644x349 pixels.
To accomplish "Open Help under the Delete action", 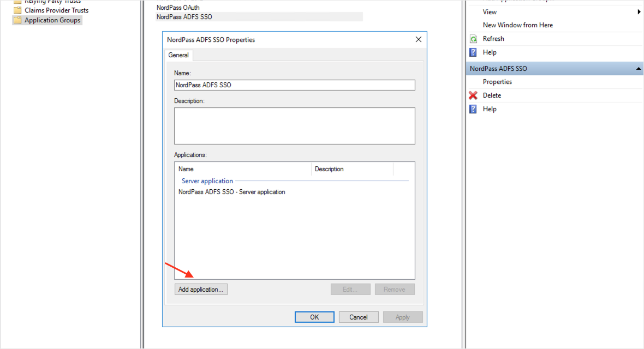I will coord(490,109).
